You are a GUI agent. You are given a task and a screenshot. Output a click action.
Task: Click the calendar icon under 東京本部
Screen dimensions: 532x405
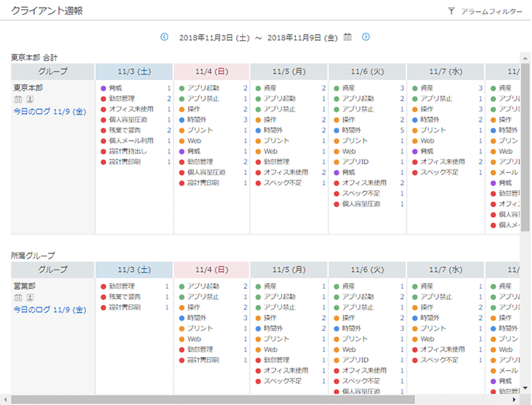point(18,99)
